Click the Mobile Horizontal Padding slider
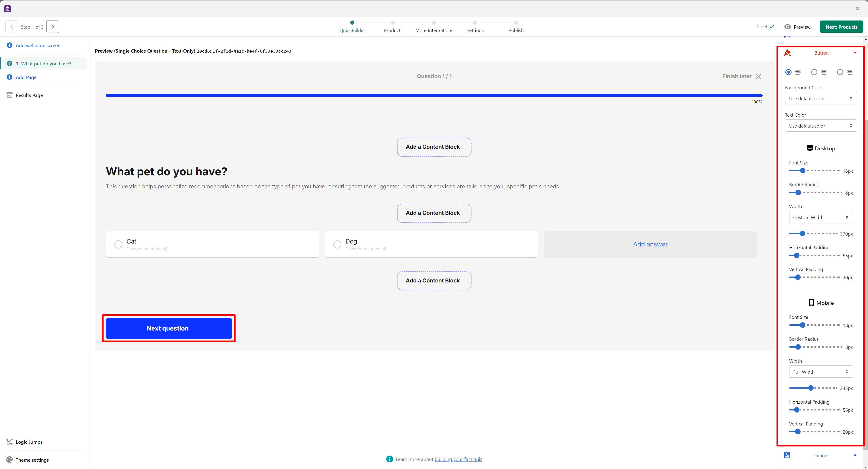 pyautogui.click(x=815, y=410)
